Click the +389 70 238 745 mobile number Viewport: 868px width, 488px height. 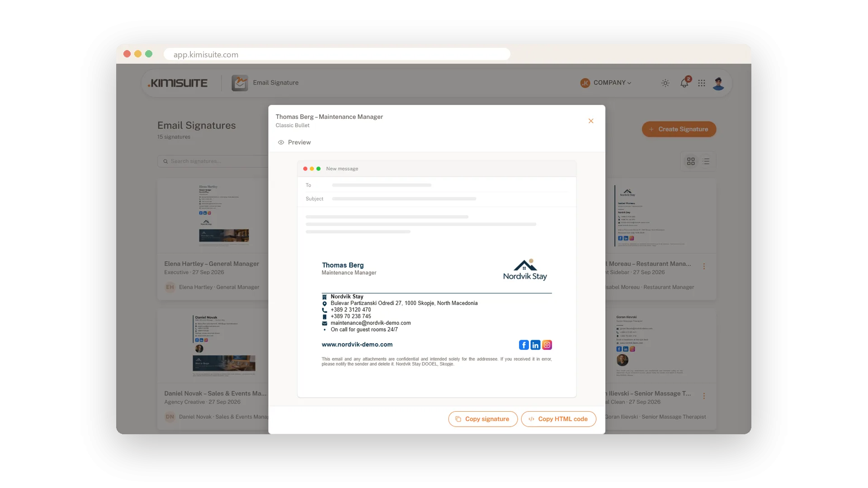[x=351, y=317]
